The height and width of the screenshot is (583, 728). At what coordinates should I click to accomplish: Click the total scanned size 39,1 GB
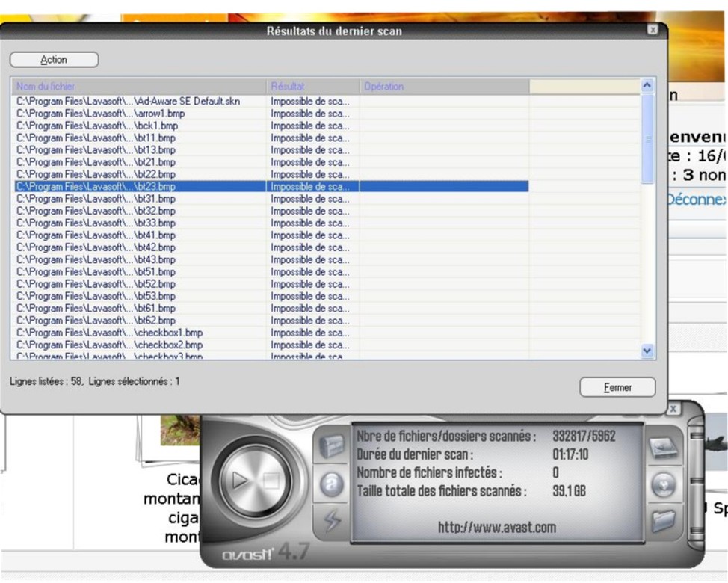click(570, 490)
